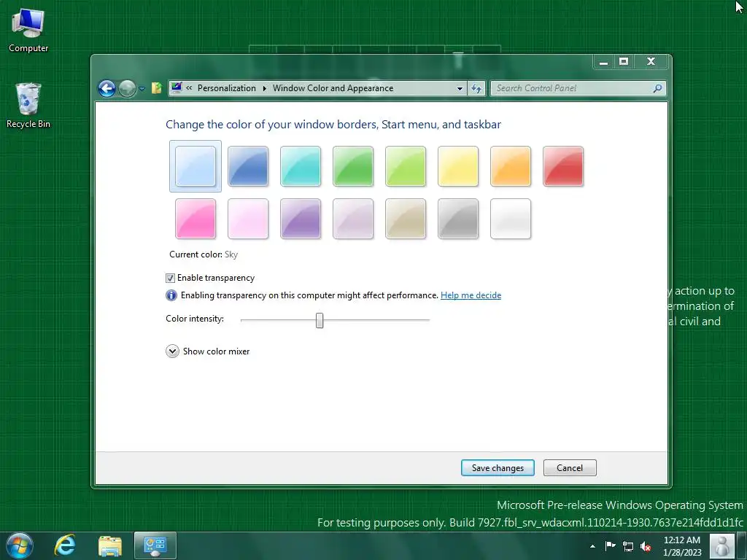Open the Windows Start orb
Screen dimensions: 747x560
click(x=20, y=545)
